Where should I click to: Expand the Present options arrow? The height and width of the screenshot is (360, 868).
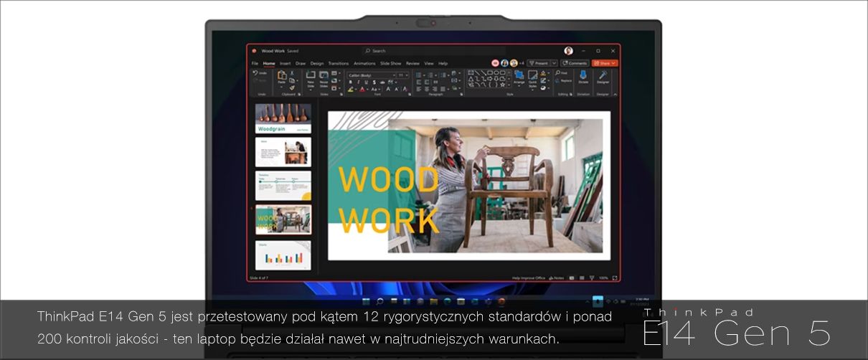coord(554,63)
